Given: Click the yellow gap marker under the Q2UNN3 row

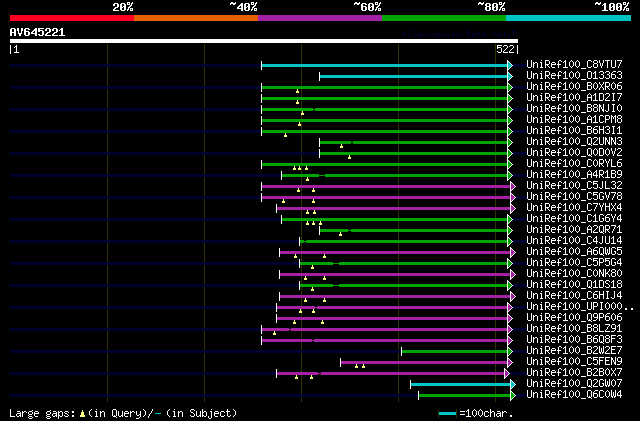Looking at the screenshot, I should 342,146.
